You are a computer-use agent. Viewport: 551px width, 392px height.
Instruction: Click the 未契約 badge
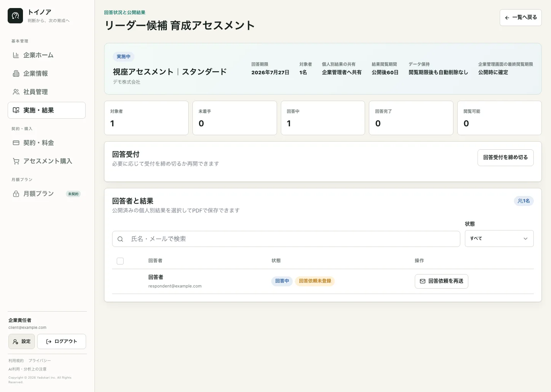(73, 194)
